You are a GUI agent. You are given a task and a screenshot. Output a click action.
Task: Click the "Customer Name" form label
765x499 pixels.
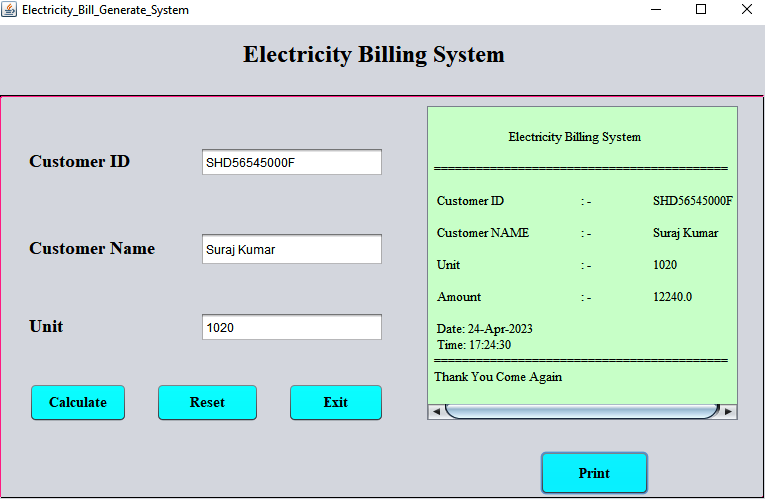coord(92,248)
